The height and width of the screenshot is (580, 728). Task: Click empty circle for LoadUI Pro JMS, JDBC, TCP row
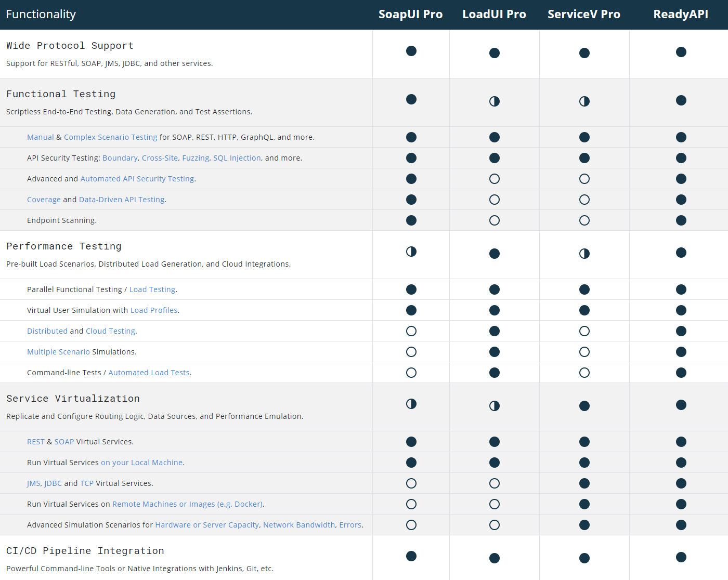[x=495, y=483]
